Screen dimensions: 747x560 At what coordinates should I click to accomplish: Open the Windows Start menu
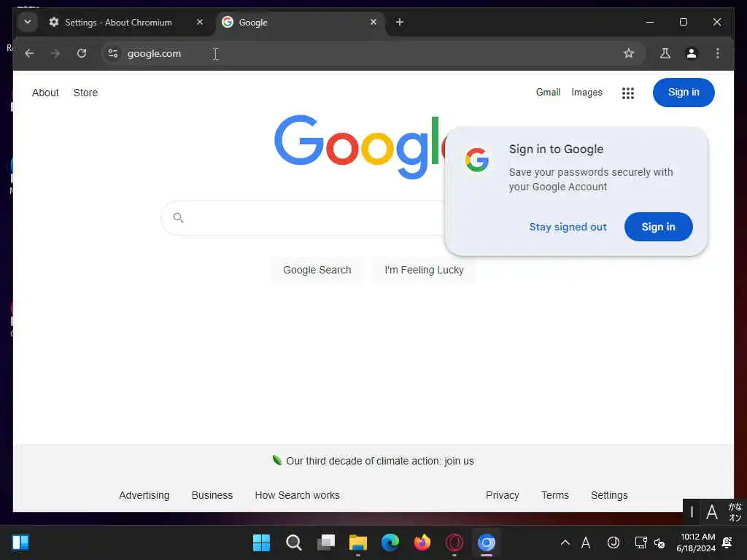(261, 542)
